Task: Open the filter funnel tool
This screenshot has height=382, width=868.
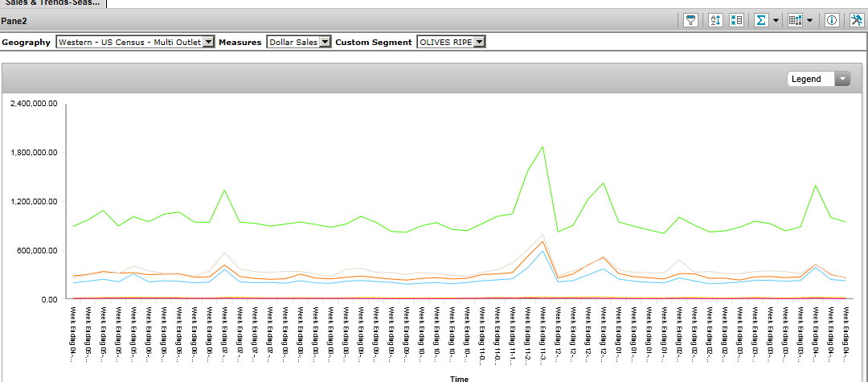Action: pos(690,21)
